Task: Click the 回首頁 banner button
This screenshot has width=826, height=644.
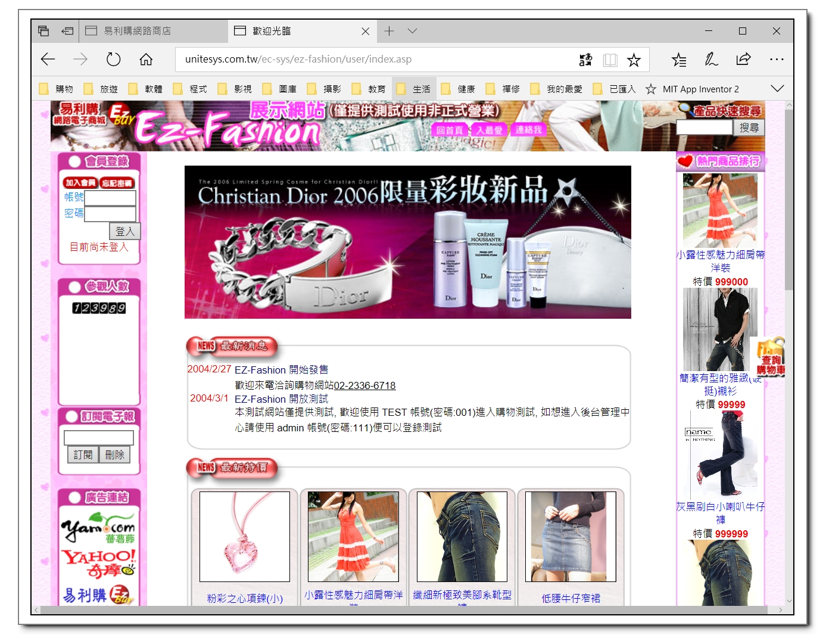Action: click(x=449, y=130)
